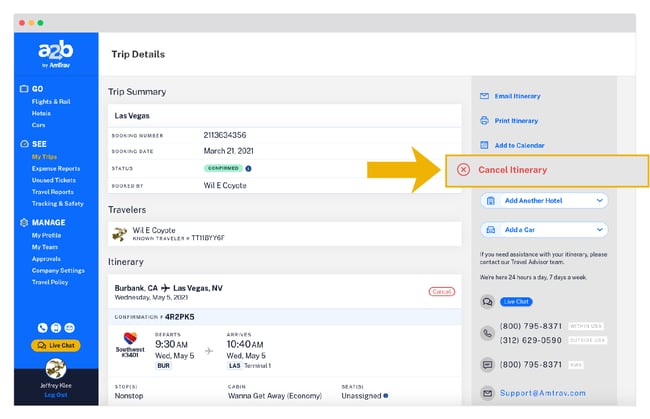Image resolution: width=650 pixels, height=419 pixels.
Task: Click the calendar icon beside Add to Calendar
Action: point(485,145)
